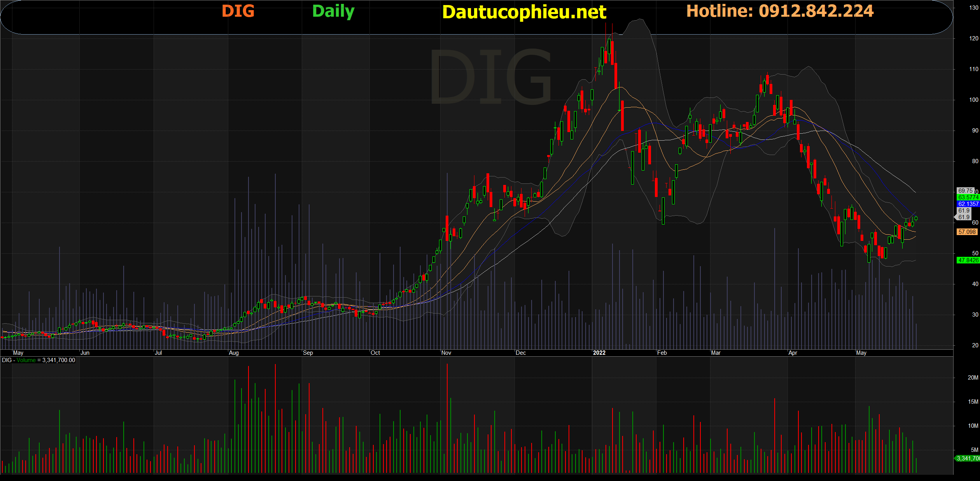Click the 2022 year marker on axis
Image resolution: width=980 pixels, height=481 pixels.
click(x=599, y=353)
